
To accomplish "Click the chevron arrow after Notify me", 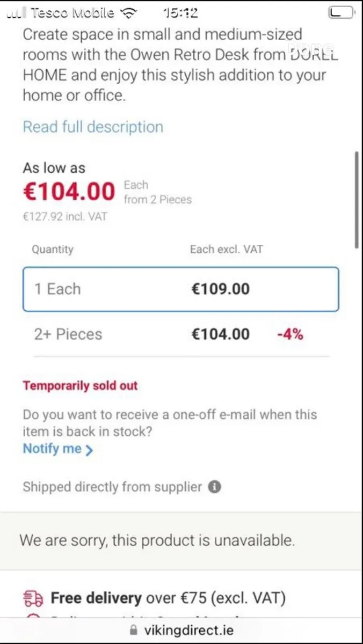I will click(89, 450).
